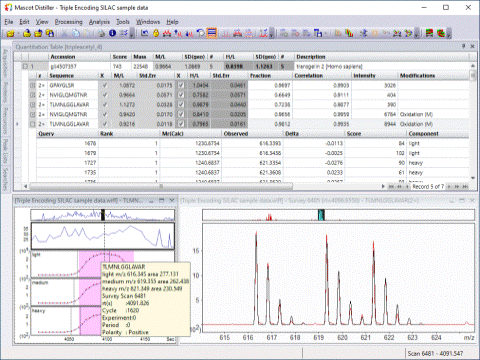The width and height of the screenshot is (480, 360).
Task: Toggle H/L checkbox in row with intensity 390
Action: tap(181, 105)
